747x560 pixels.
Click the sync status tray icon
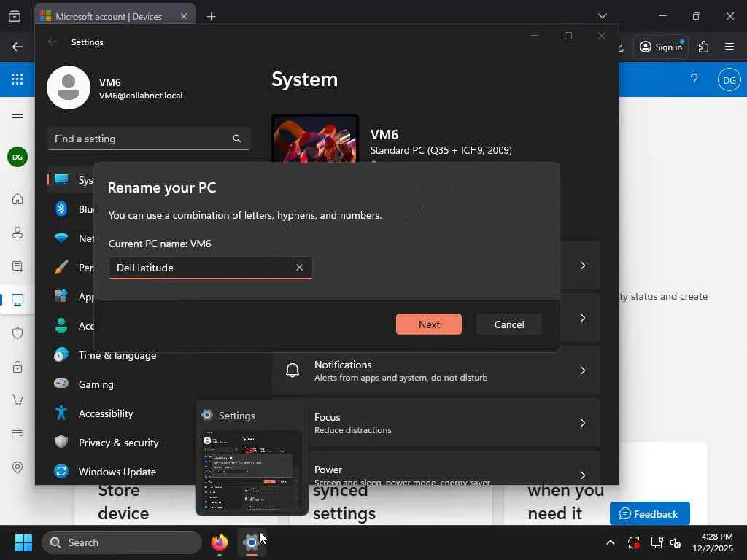(634, 542)
